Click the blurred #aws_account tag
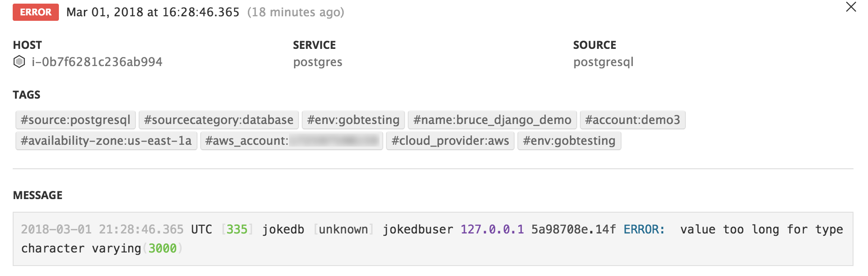The width and height of the screenshot is (868, 276). (x=293, y=141)
